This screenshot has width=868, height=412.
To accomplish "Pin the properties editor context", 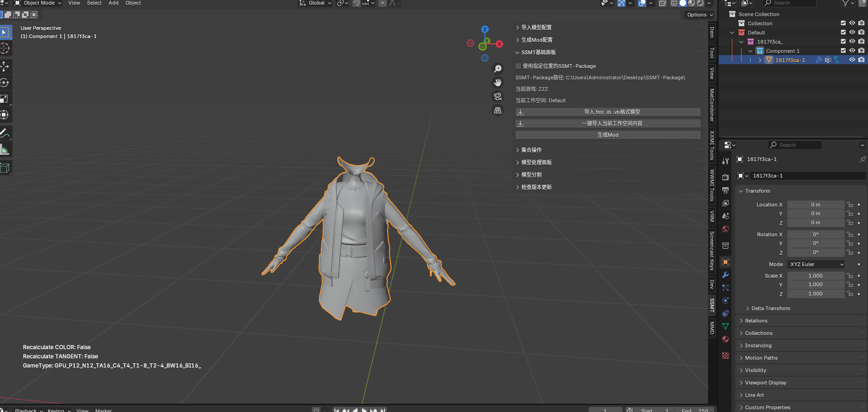I will pos(863,159).
